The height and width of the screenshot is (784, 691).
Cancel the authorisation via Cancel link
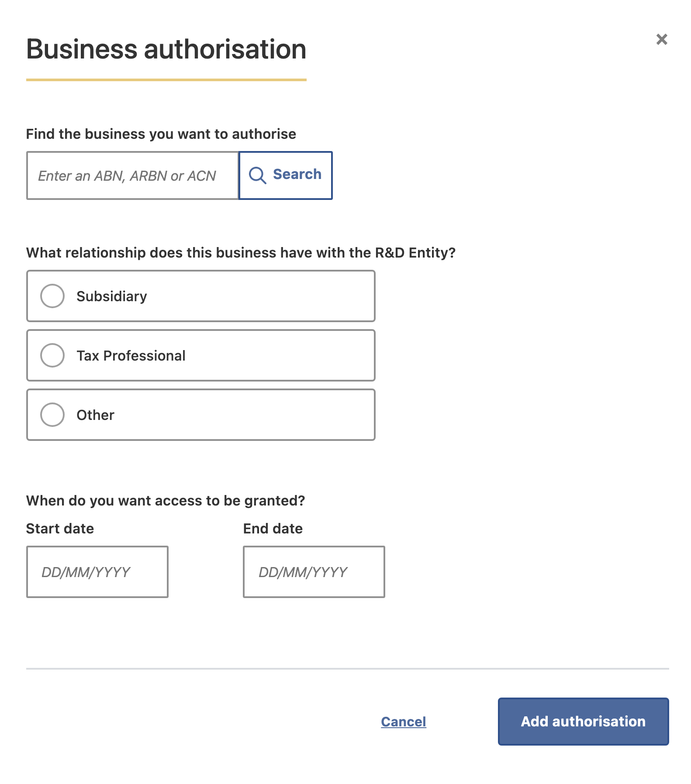[x=403, y=722]
